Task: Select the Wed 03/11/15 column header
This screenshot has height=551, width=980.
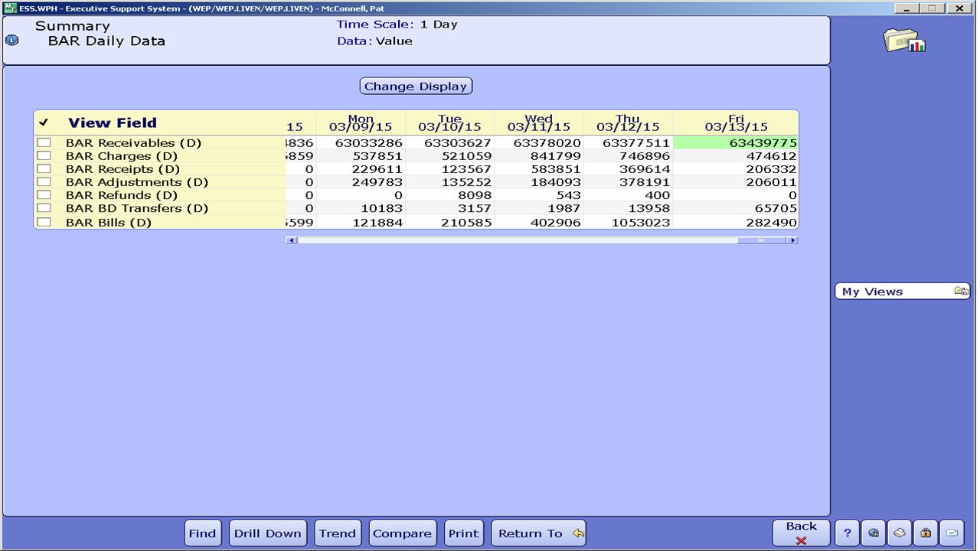Action: [538, 123]
